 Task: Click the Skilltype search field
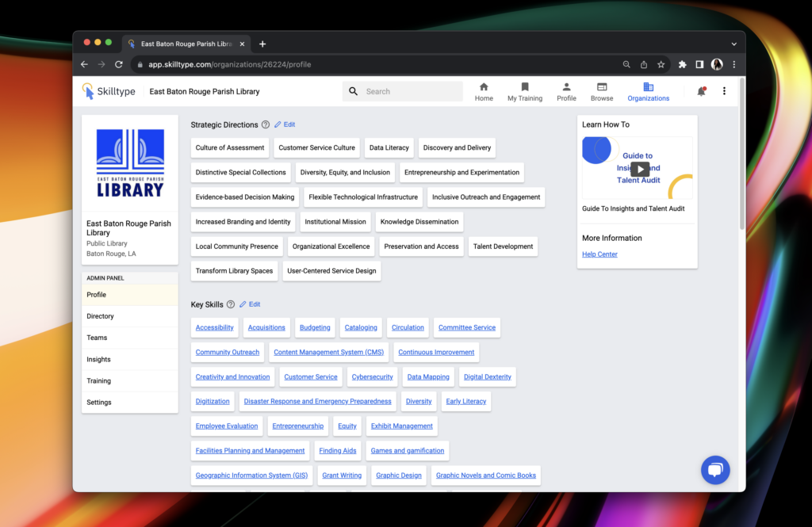[x=411, y=91]
